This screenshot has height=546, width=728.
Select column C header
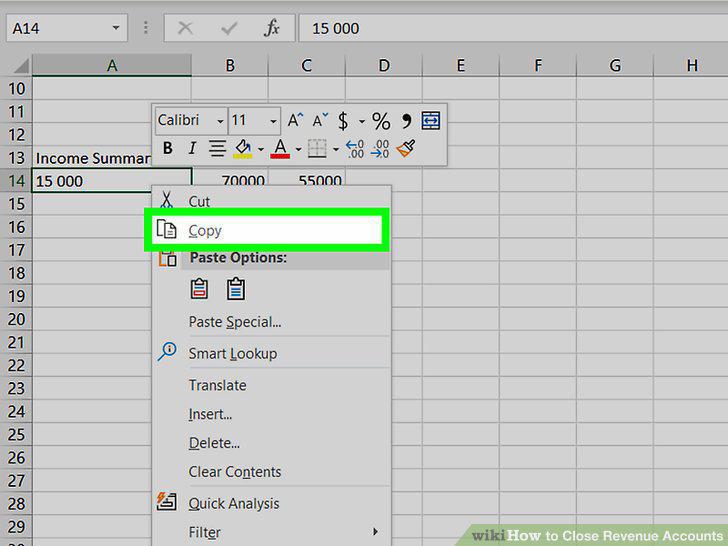click(306, 65)
